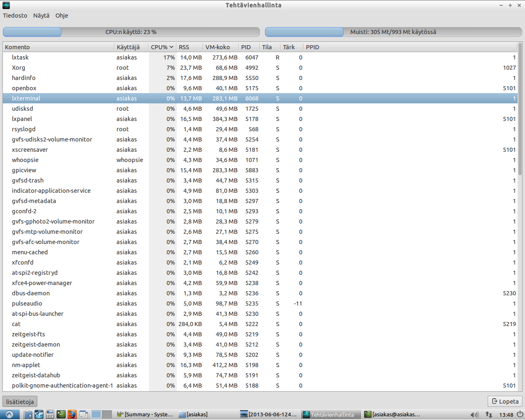Click the Tehtävienhallinta taskbar button
Image resolution: width=525 pixels, height=420 pixels.
(331, 414)
